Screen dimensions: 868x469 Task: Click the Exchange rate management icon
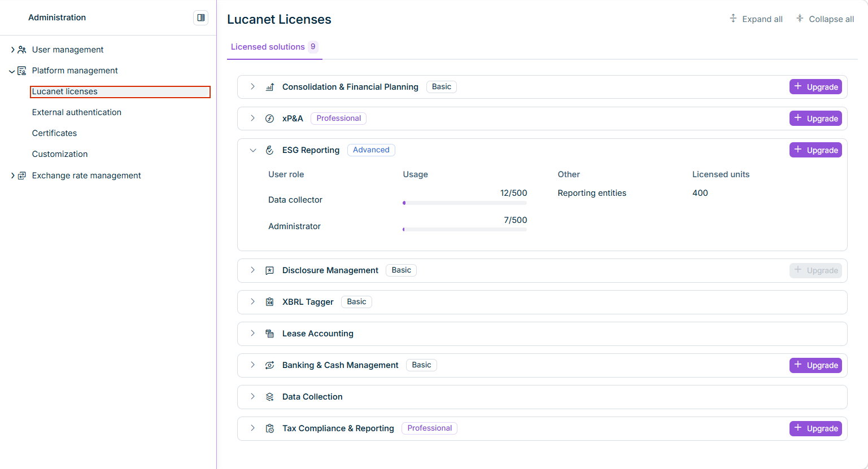[22, 176]
